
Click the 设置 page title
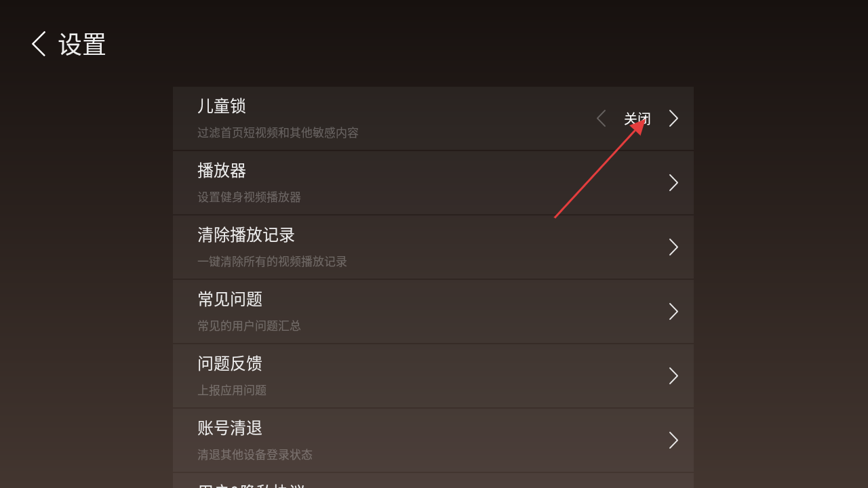click(82, 45)
